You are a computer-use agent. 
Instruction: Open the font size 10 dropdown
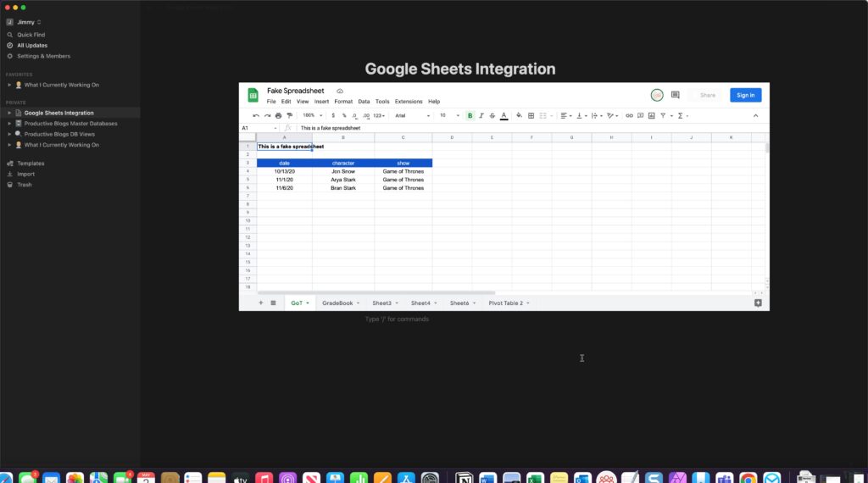tap(449, 115)
